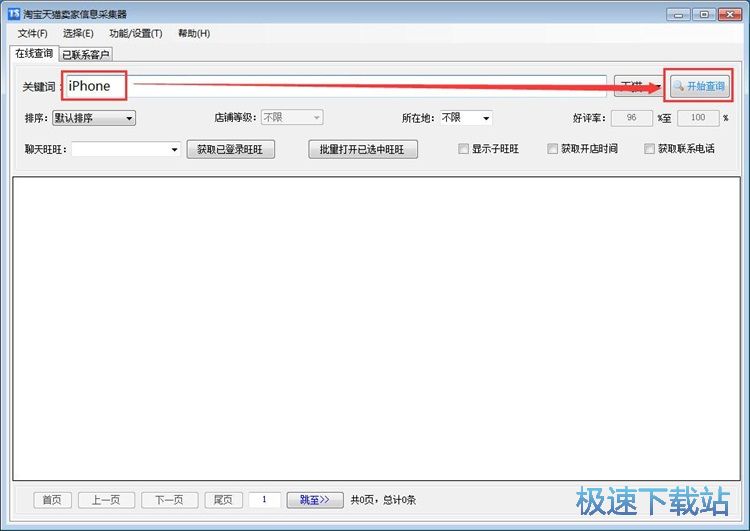This screenshot has height=531, width=750.
Task: Click the 下一页 next page button
Action: 169,500
